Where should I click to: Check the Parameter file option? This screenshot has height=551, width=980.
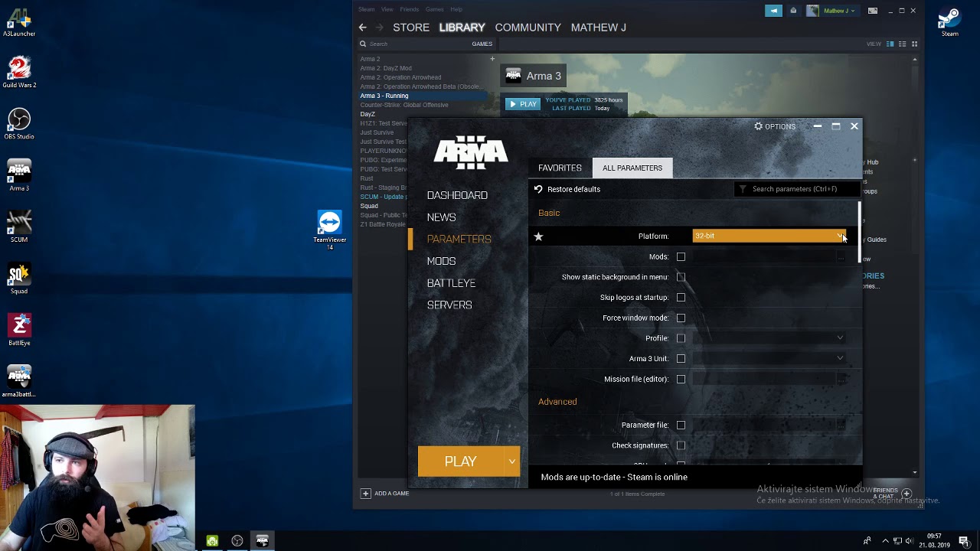(x=681, y=425)
